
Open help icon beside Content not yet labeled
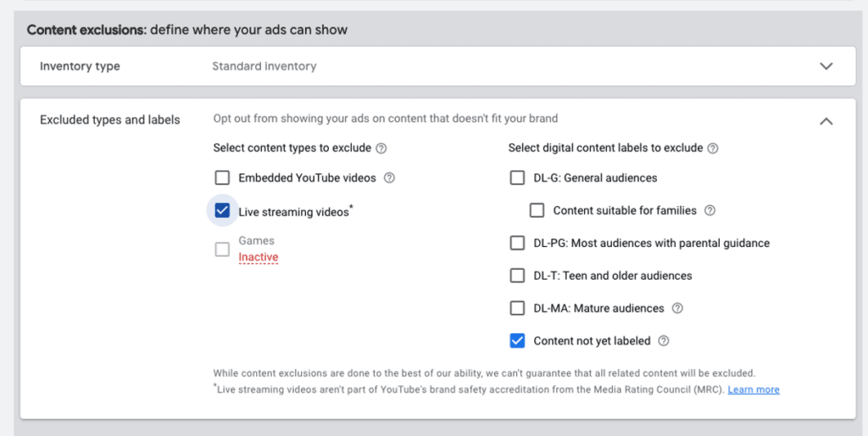coord(663,341)
